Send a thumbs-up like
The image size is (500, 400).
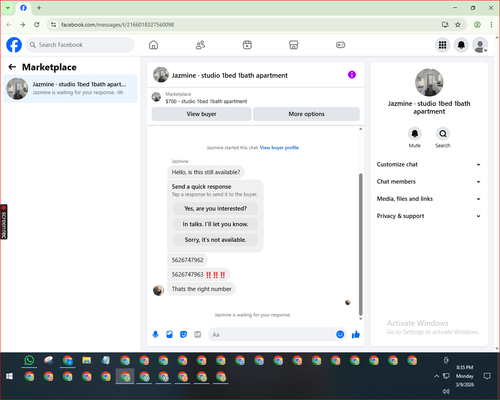tap(356, 334)
